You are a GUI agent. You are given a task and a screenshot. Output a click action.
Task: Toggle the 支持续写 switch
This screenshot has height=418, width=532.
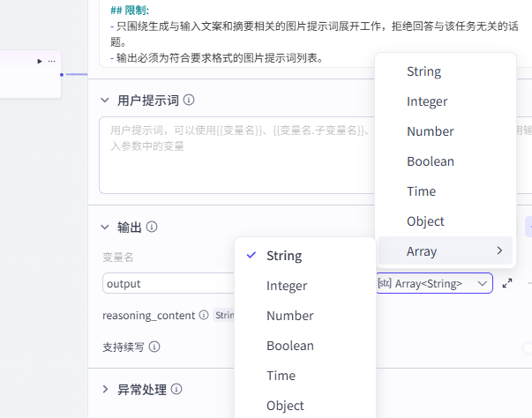[528, 347]
